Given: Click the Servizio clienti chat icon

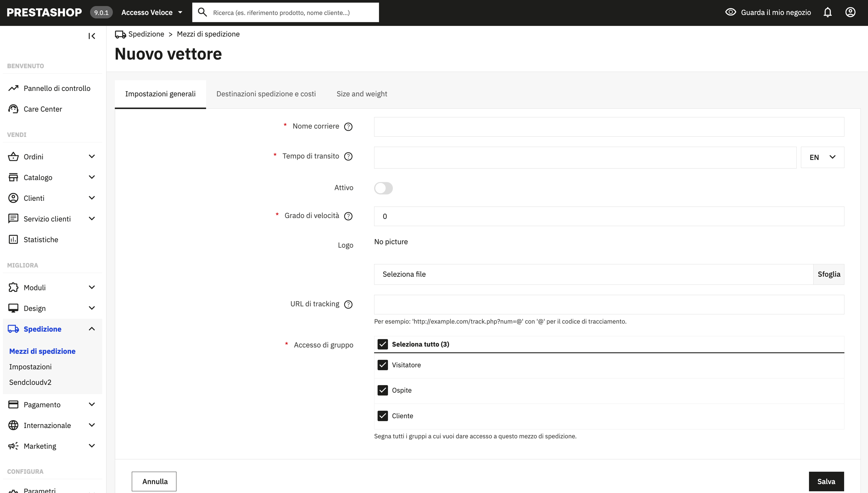Looking at the screenshot, I should point(13,219).
